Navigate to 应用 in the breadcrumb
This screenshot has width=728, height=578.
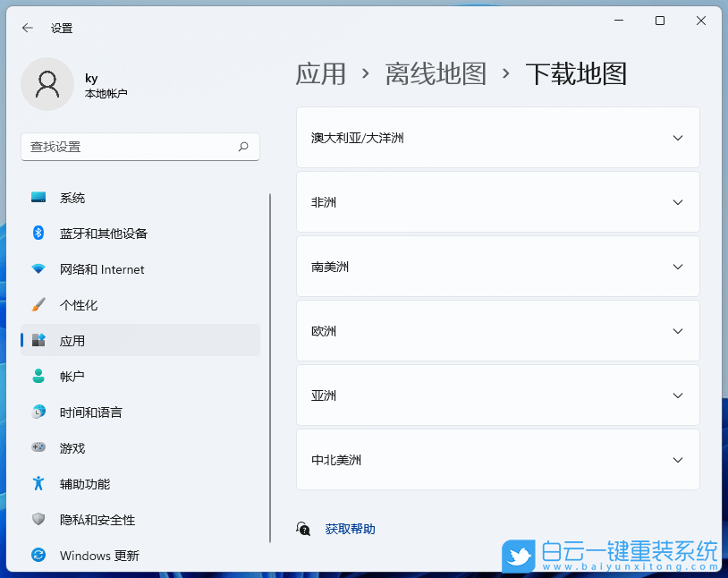(x=320, y=75)
